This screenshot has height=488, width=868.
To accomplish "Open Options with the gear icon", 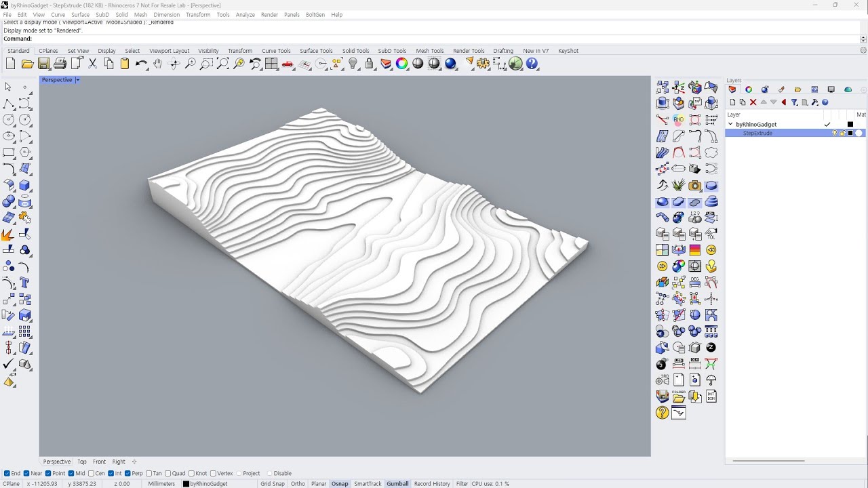I will pos(483,64).
